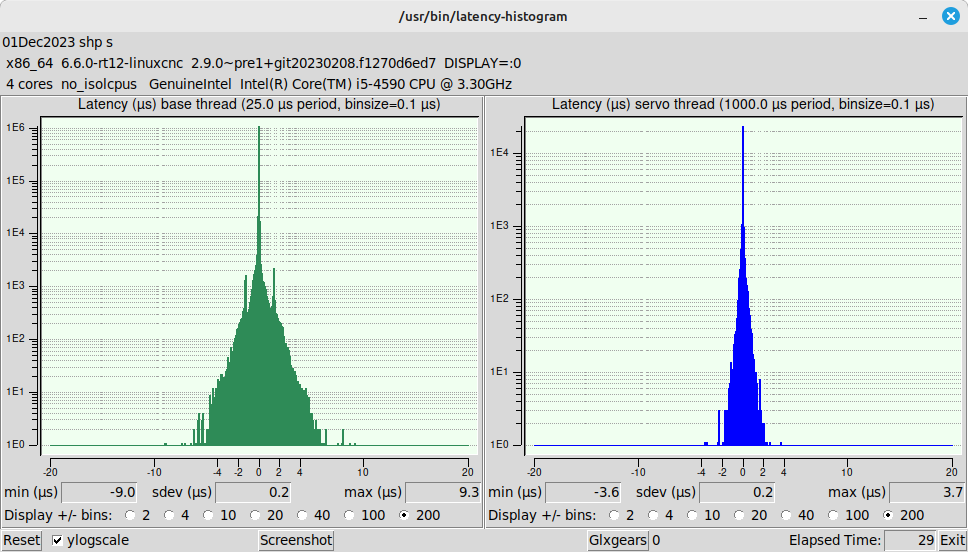Click base thread min value field -9.0
Screen dimensions: 968x552
pyautogui.click(x=99, y=493)
